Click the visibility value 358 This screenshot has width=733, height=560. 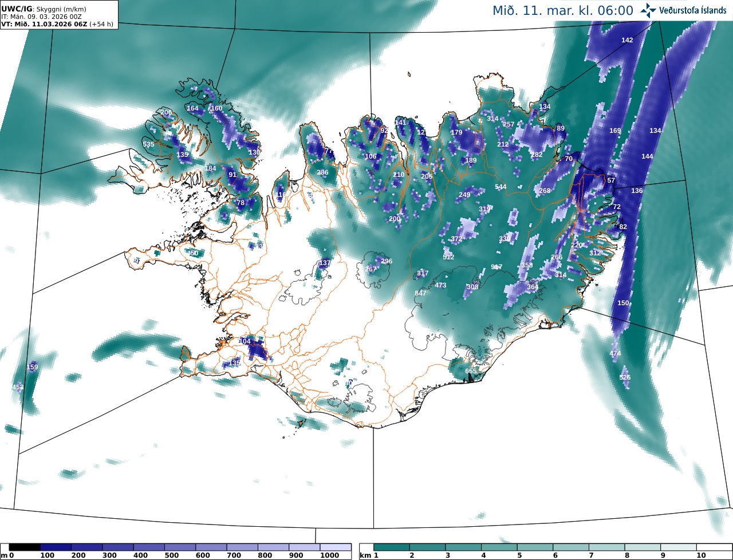pos(527,265)
